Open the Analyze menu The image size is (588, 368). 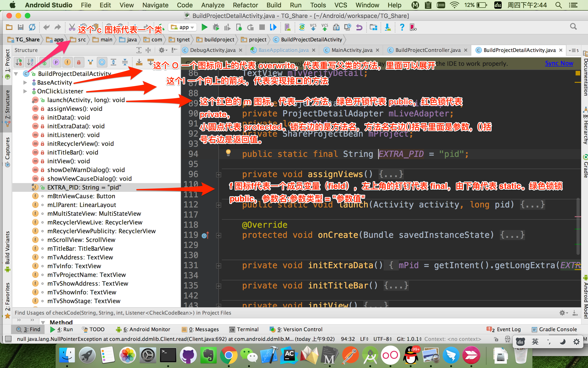point(213,5)
